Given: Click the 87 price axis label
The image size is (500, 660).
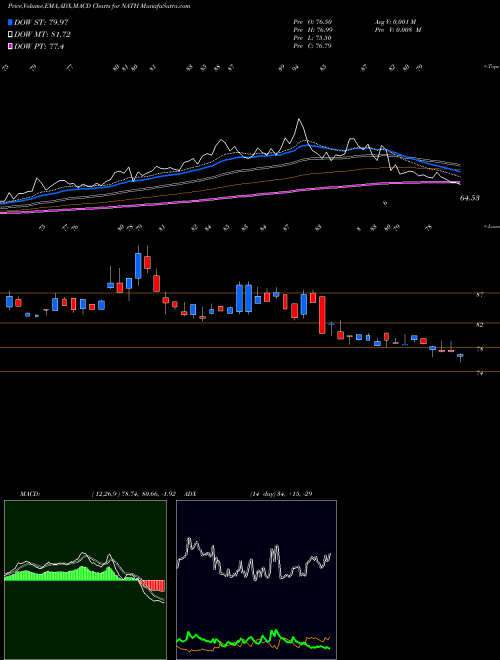Looking at the screenshot, I should coord(479,295).
